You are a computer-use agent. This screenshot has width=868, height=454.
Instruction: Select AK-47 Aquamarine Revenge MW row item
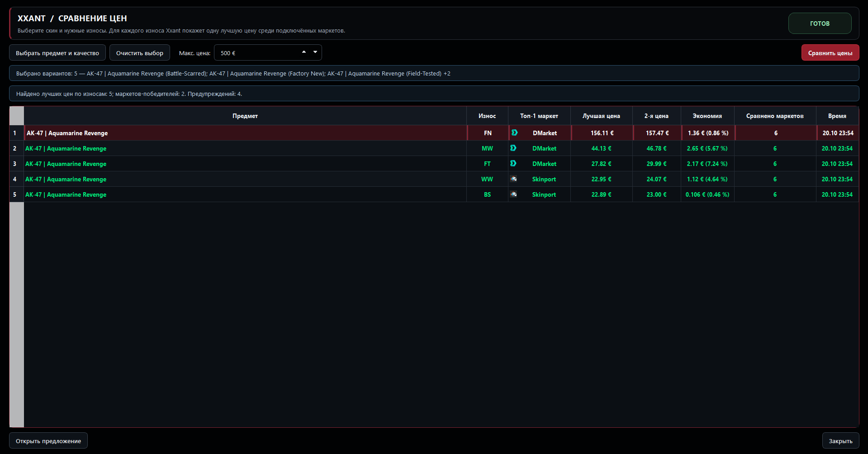pyautogui.click(x=245, y=148)
